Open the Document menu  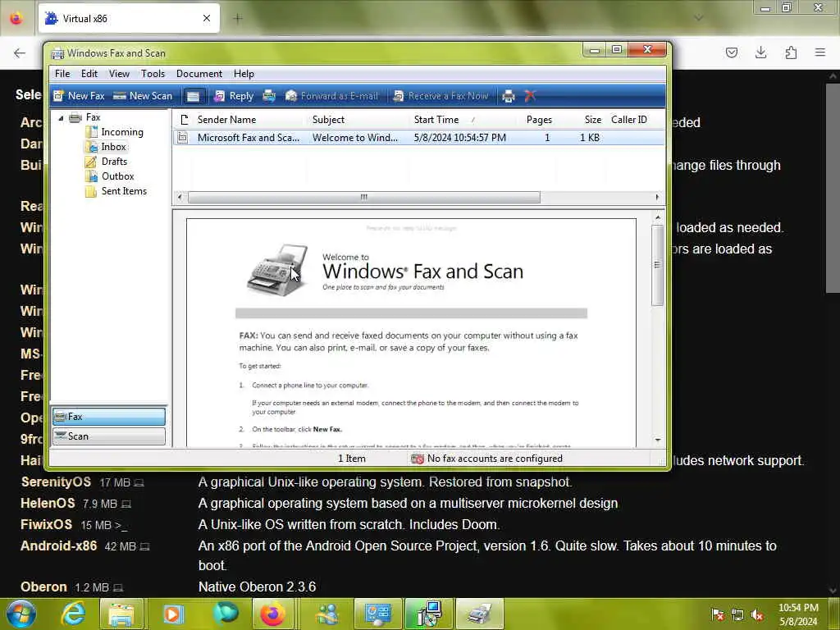coord(199,74)
